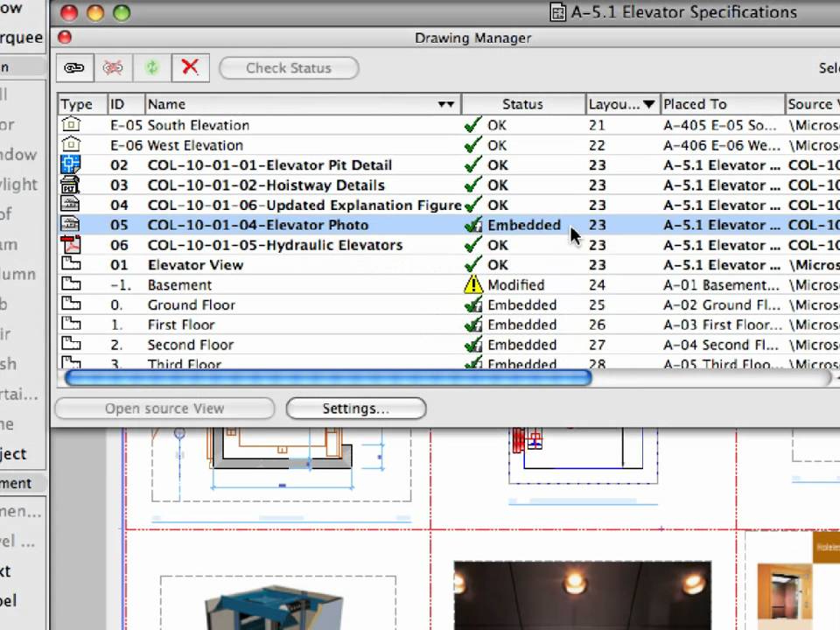Click the horizontal scrollbar of the drawing list
The image size is (840, 630).
[x=328, y=378]
